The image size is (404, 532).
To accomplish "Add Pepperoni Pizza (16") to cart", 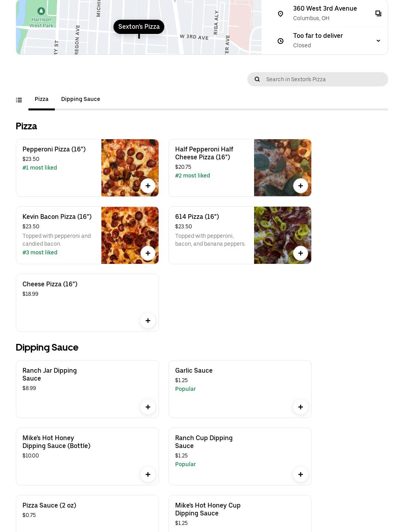I will [148, 186].
